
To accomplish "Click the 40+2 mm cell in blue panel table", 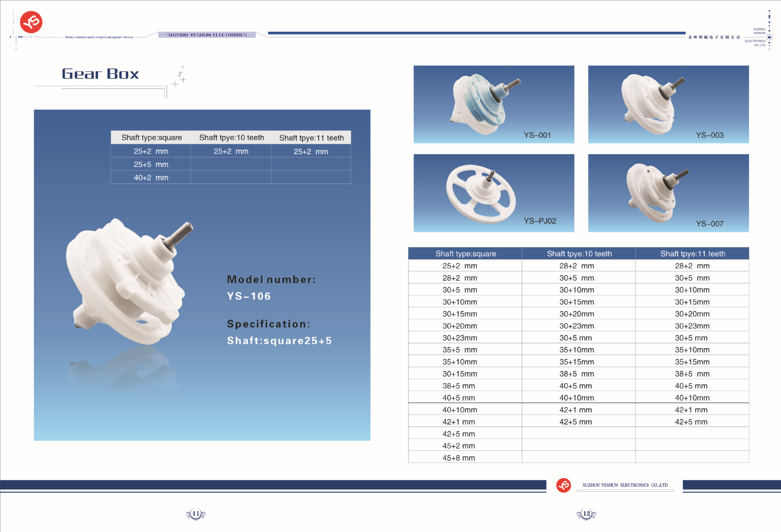I will click(151, 178).
